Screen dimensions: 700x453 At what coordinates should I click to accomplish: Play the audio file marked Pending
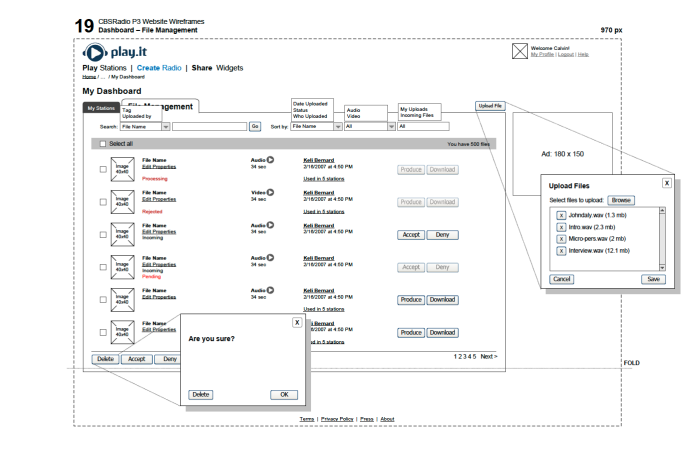[271, 258]
